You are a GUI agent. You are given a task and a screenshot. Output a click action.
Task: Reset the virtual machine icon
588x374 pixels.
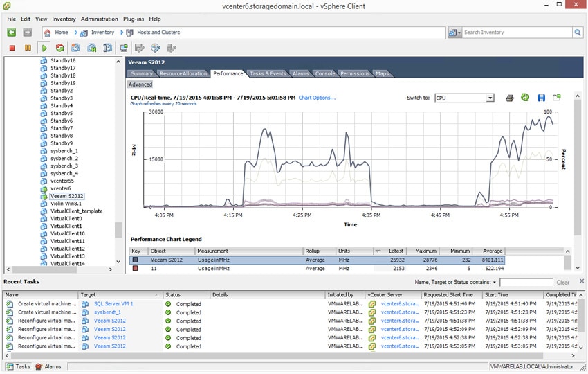pos(59,48)
